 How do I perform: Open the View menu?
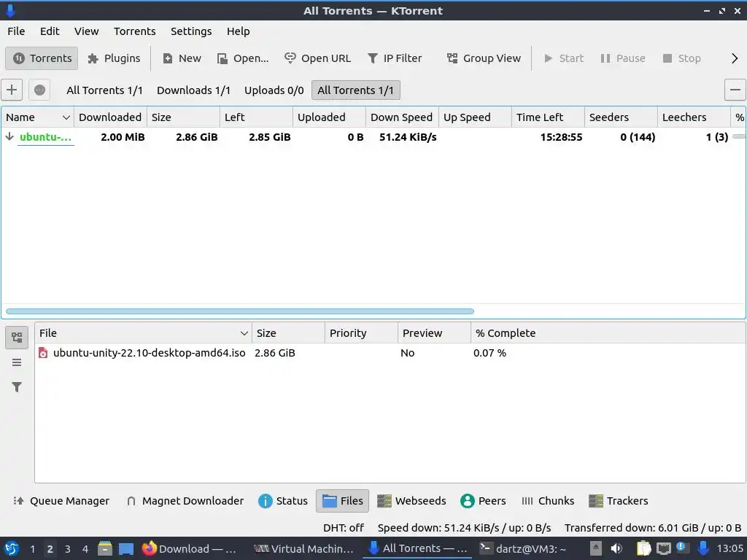point(86,31)
